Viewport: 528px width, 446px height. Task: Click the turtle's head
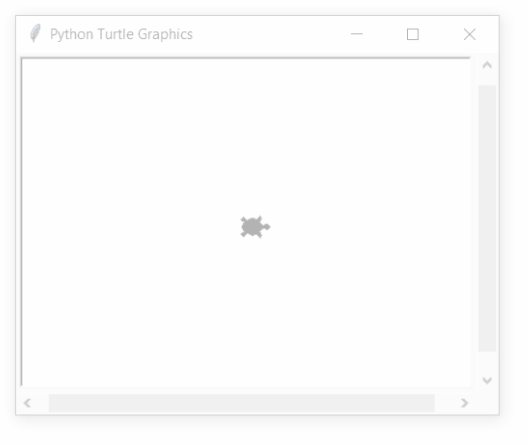click(266, 227)
